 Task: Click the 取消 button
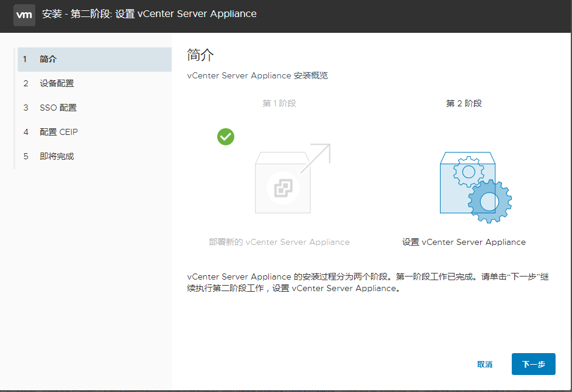485,364
